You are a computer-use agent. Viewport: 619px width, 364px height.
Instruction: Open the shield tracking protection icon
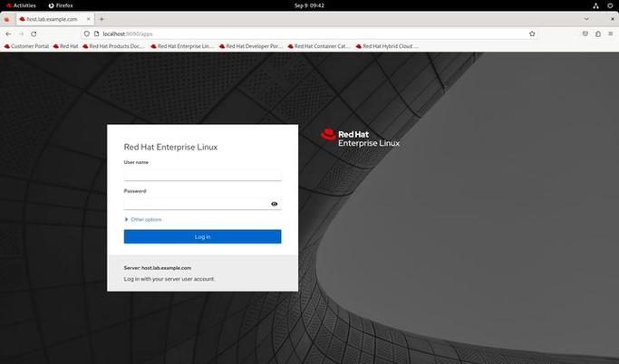tap(87, 34)
